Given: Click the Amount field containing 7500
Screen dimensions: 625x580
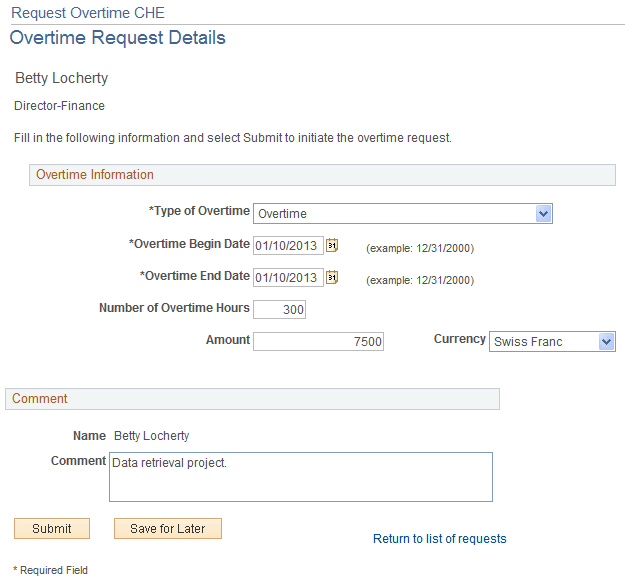Looking at the screenshot, I should [x=318, y=342].
